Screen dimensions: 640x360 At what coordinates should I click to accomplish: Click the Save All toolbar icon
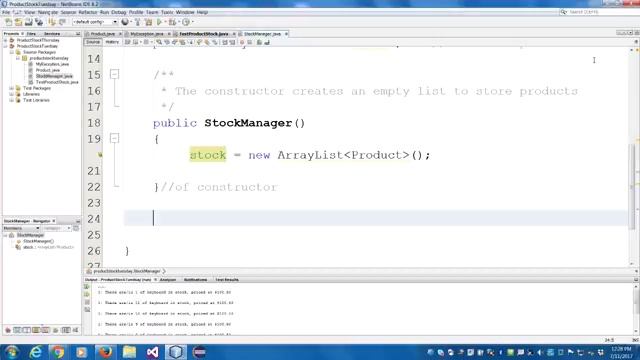point(39,22)
